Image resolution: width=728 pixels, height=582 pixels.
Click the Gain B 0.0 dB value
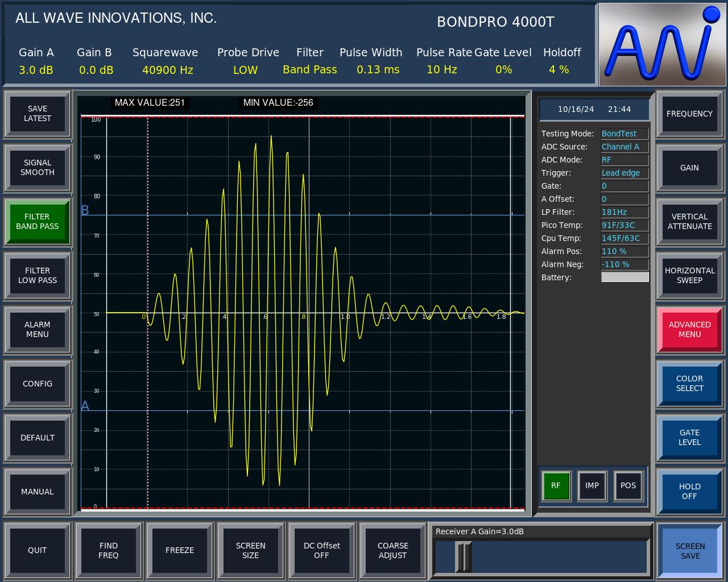[96, 70]
